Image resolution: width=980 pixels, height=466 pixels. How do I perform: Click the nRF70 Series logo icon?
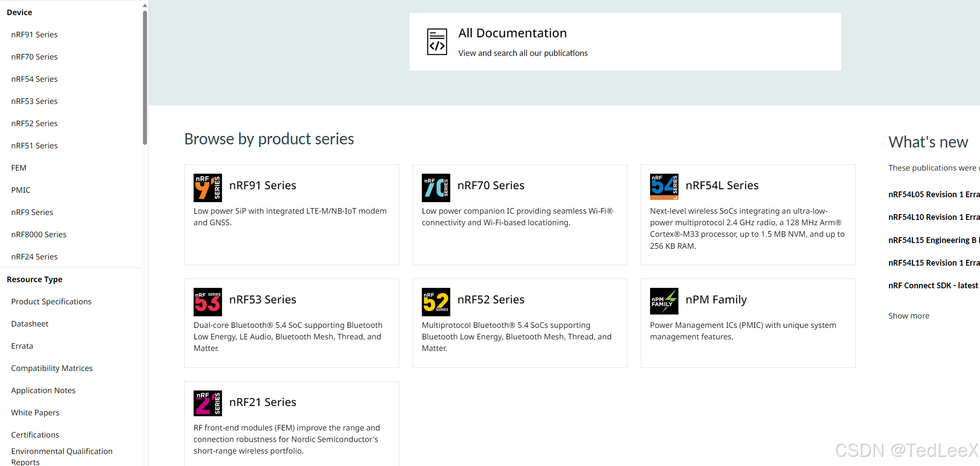pos(436,188)
